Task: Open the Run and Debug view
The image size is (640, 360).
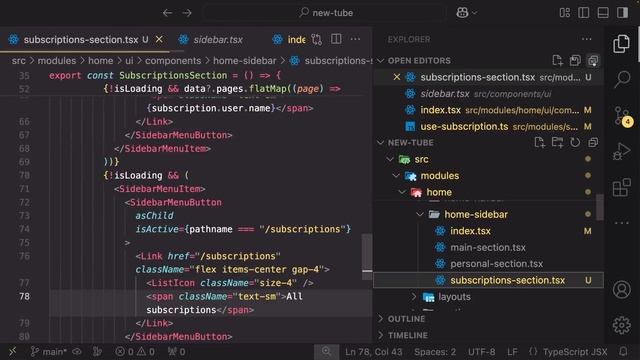Action: tap(621, 151)
